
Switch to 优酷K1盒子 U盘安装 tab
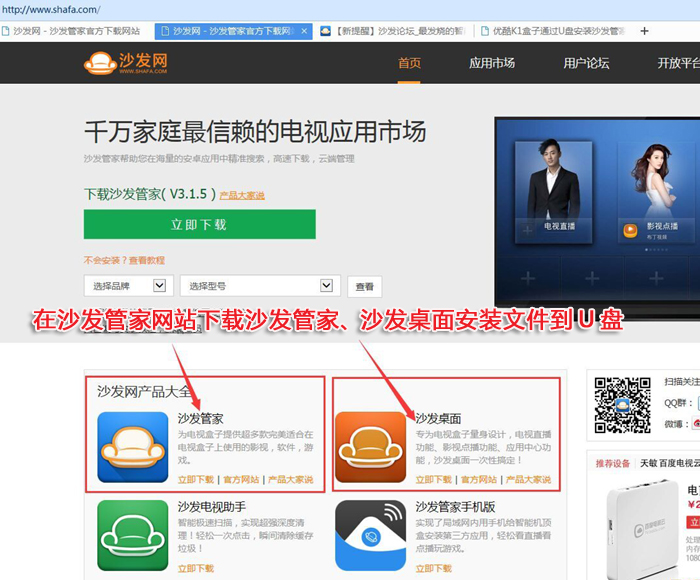(x=554, y=31)
